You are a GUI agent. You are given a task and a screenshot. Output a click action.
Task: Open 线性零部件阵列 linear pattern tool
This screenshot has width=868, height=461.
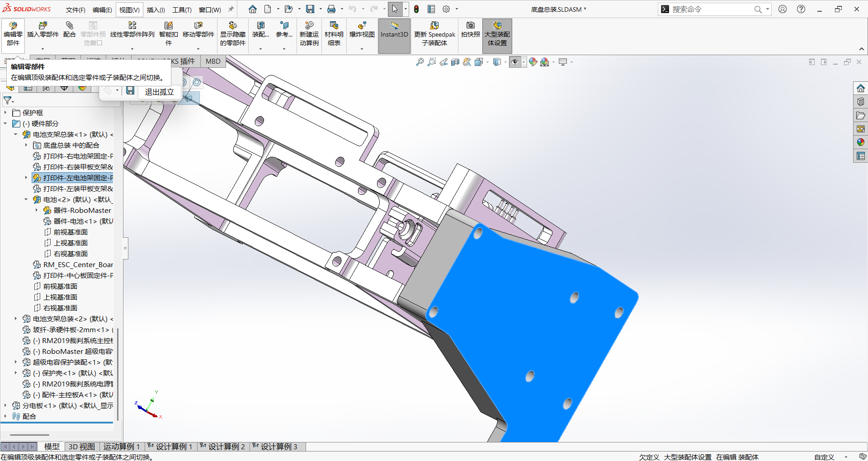coord(132,30)
